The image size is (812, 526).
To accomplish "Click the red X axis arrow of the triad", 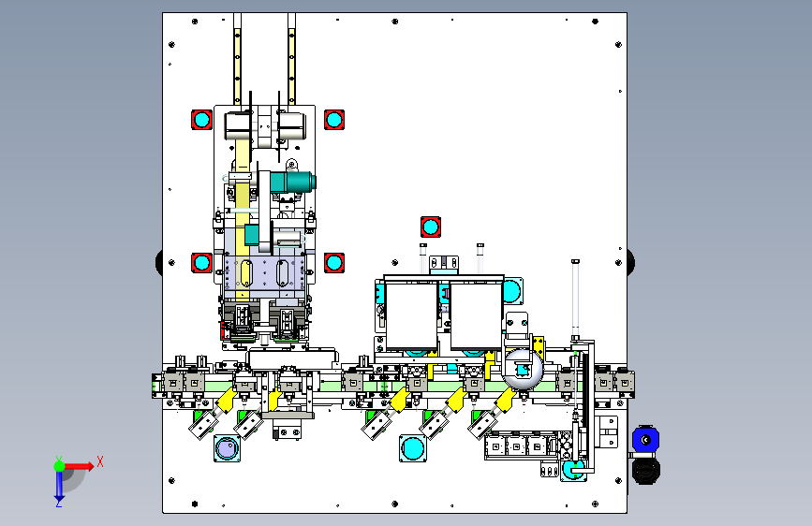I will point(80,466).
